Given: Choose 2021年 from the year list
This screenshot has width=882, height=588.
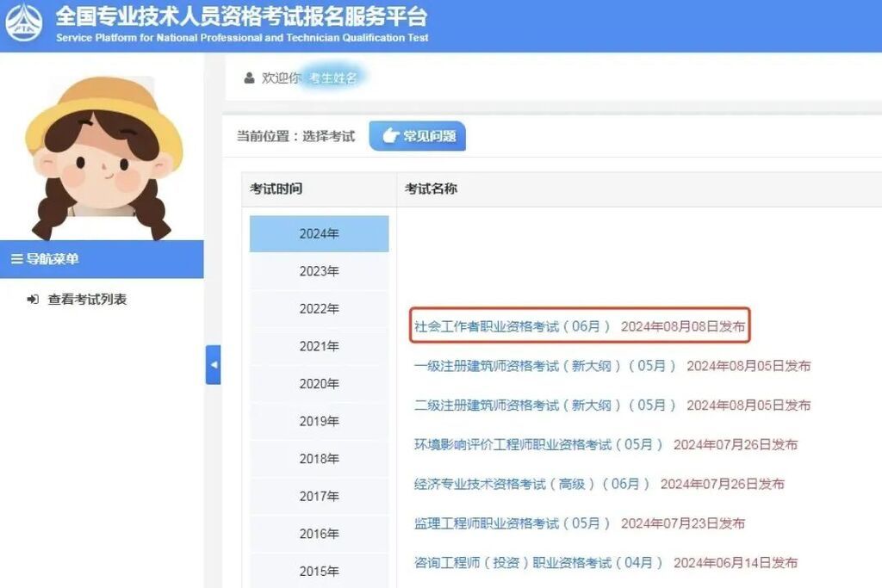Looking at the screenshot, I should tap(319, 346).
